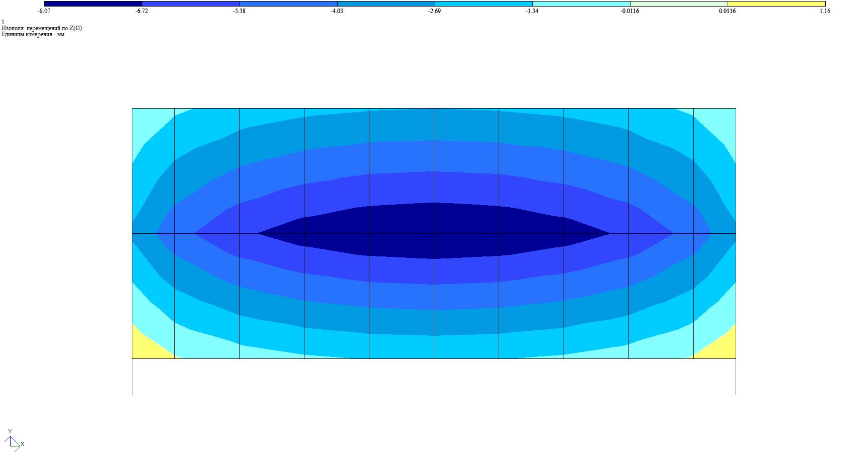868x456 pixels.
Task: Click the legend value -5.38
Action: click(240, 11)
